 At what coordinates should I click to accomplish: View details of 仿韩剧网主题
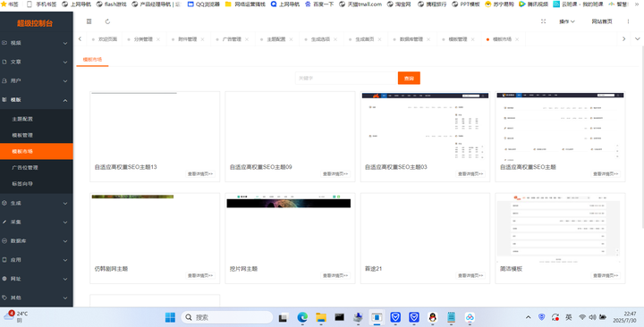click(200, 276)
